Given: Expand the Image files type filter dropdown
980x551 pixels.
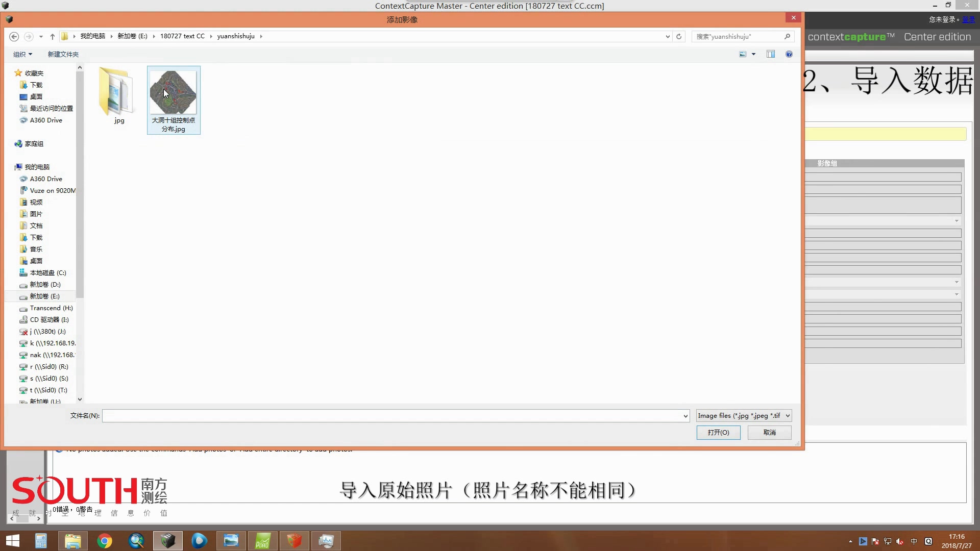Looking at the screenshot, I should [788, 416].
